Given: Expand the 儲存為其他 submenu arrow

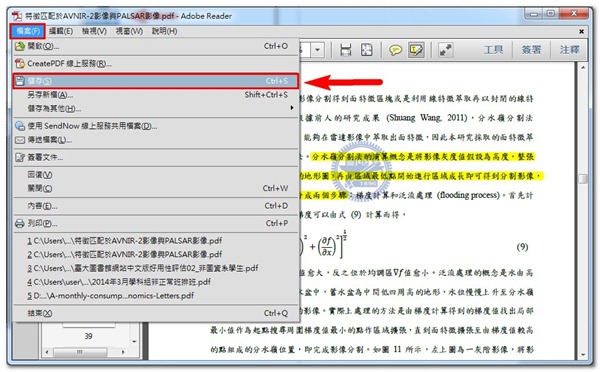Looking at the screenshot, I should pos(292,108).
